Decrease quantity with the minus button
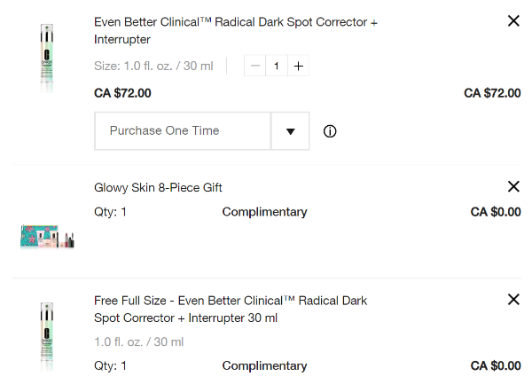 tap(255, 66)
